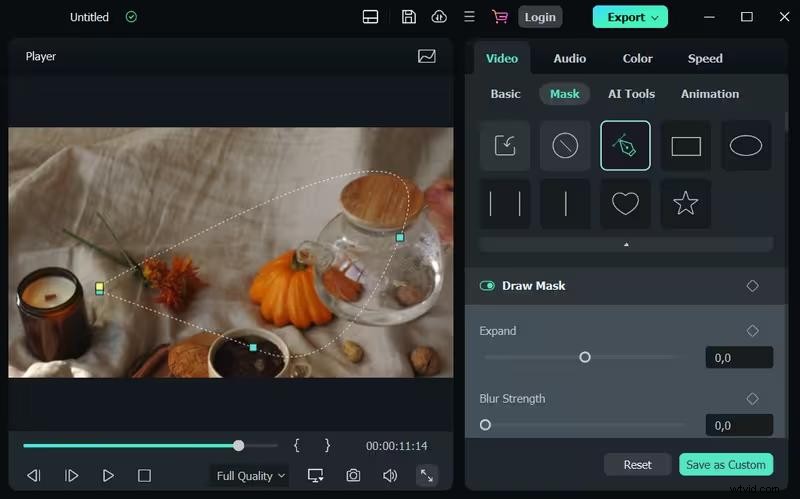Click the import mask icon
This screenshot has width=800, height=499.
505,145
